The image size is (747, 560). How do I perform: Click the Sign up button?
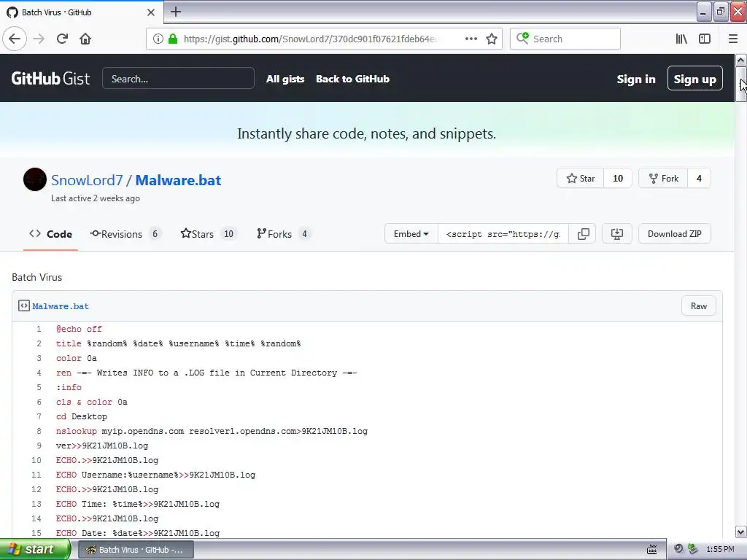pyautogui.click(x=694, y=79)
